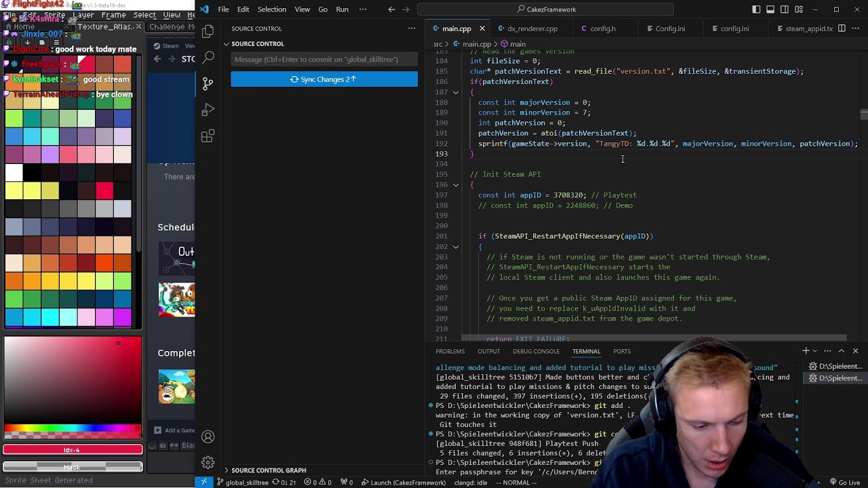The image size is (868, 488).
Task: Click the global_skilltree branch in status bar
Action: [242, 483]
